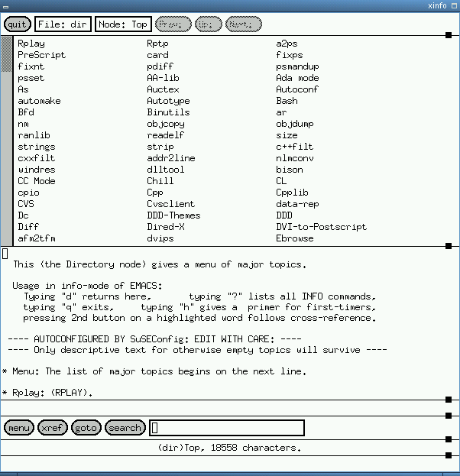Click the goto button

click(86, 428)
